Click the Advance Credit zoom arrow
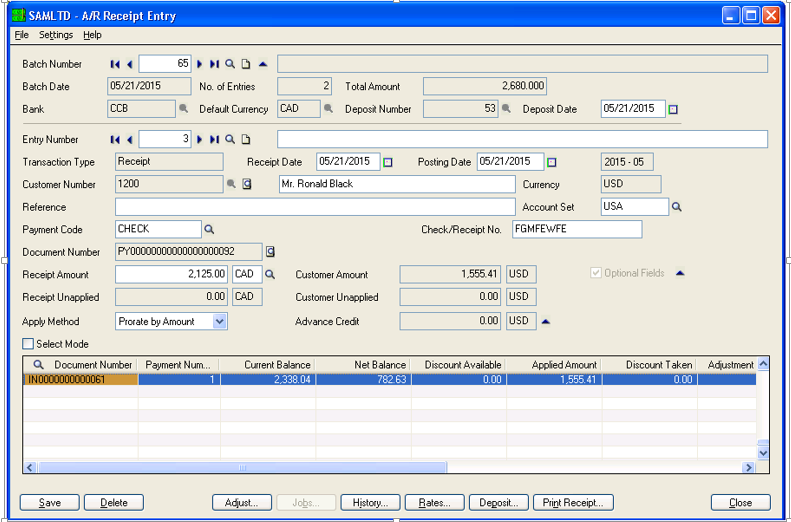Screen dimensions: 791x522 (x=545, y=321)
